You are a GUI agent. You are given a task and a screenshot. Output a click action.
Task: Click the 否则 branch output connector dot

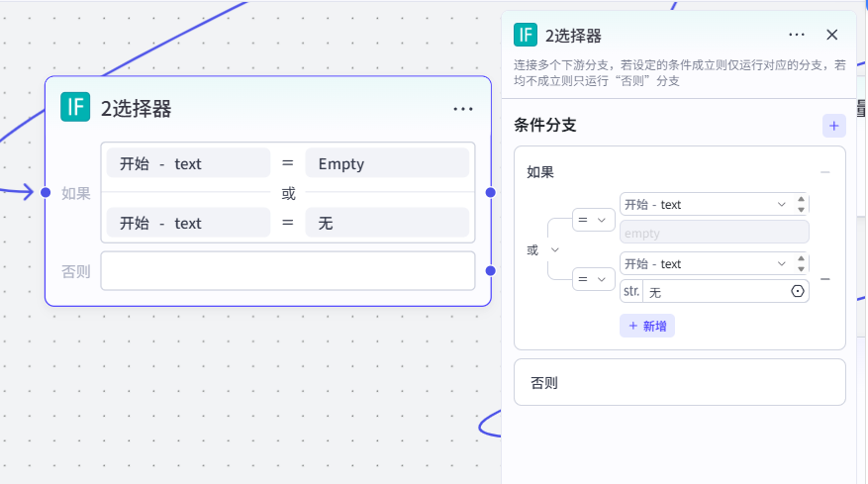[491, 271]
